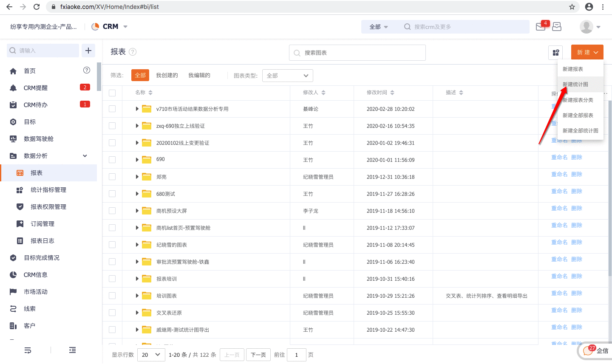Go to next page with 下一页
The image size is (612, 364).
(258, 355)
